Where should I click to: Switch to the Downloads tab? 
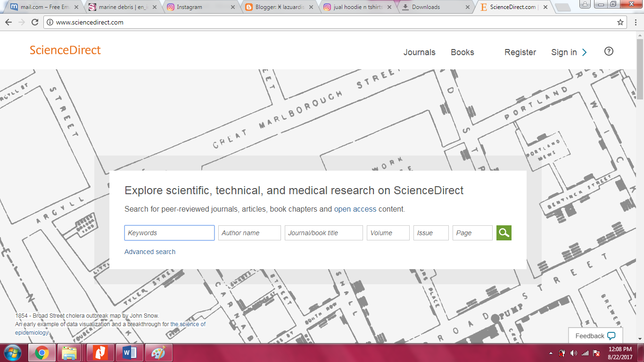435,7
